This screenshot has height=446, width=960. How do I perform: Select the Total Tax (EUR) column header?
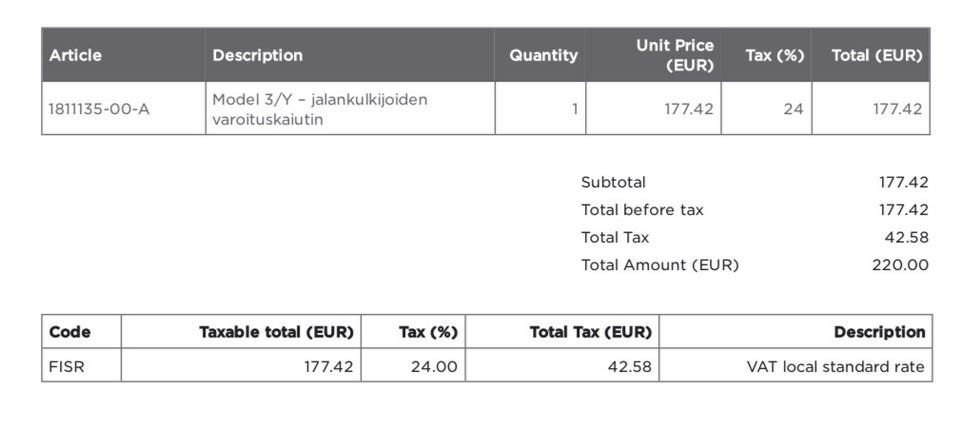click(590, 332)
